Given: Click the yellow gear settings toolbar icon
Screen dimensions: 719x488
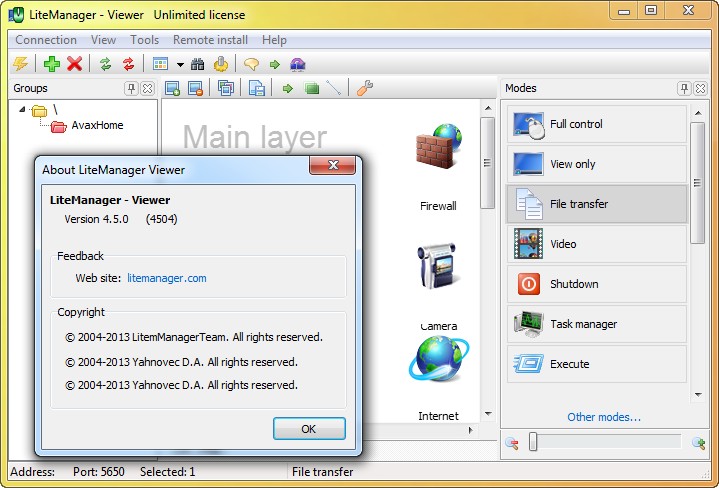Looking at the screenshot, I should click(x=221, y=64).
